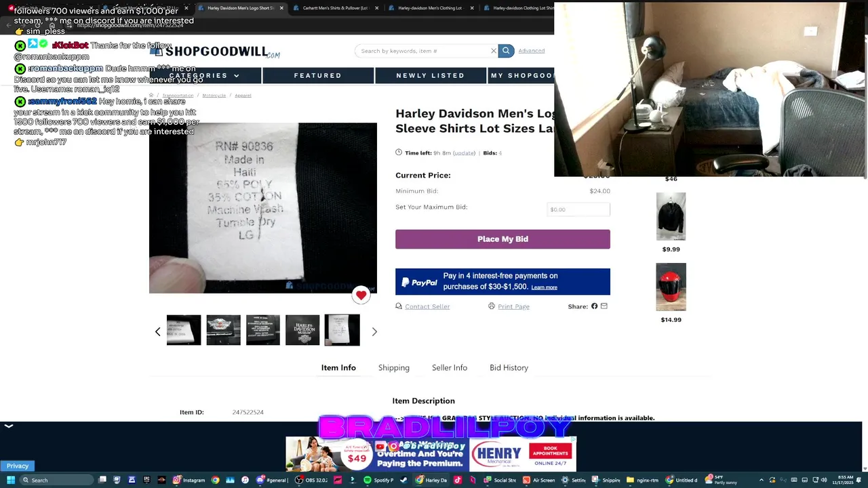Go to Motorcycle breadcrumb
868x488 pixels.
click(x=214, y=96)
